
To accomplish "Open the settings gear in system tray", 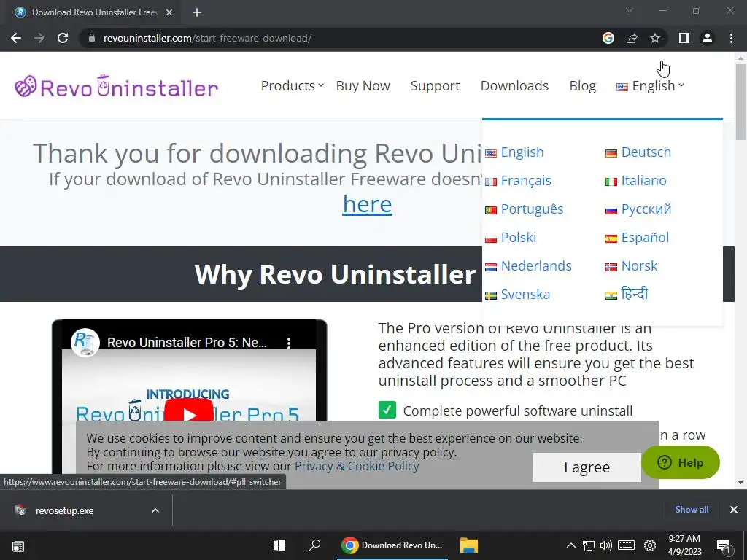I will pos(650,545).
